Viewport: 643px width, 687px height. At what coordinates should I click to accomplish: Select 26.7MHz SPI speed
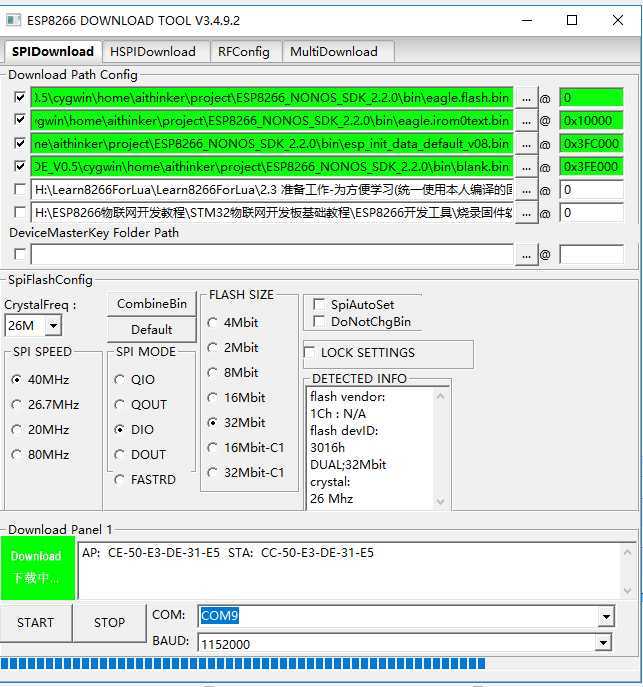[x=45, y=404]
